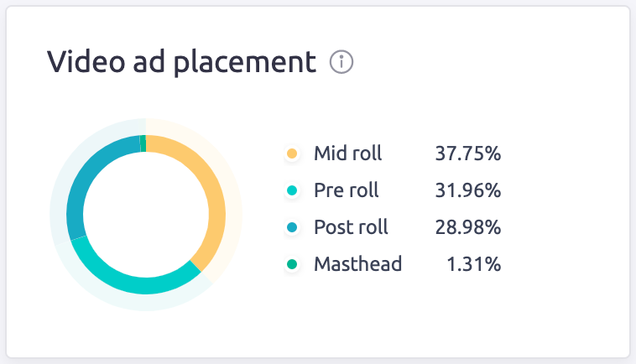Click the 37.75% Mid roll value
This screenshot has height=364, width=636.
pyautogui.click(x=467, y=153)
